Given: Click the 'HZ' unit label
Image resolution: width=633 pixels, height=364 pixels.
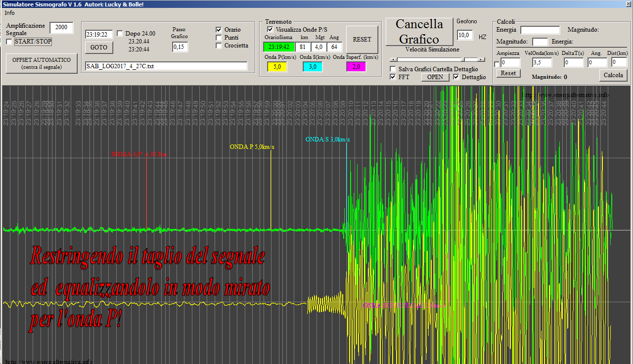Looking at the screenshot, I should (x=482, y=37).
